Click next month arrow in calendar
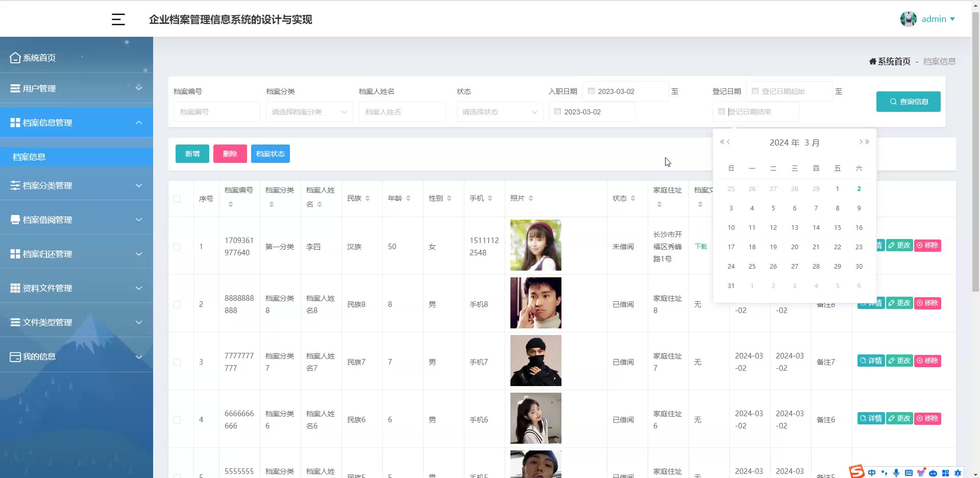The height and width of the screenshot is (478, 980). tap(861, 142)
